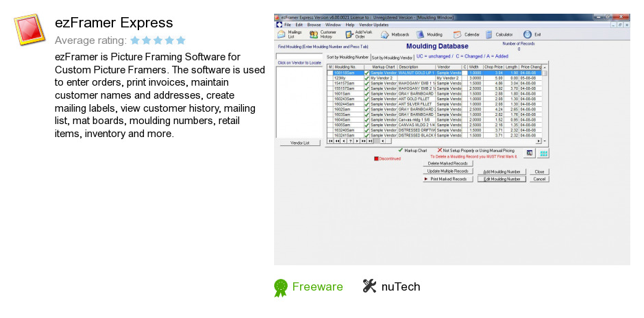Click the red ezFramer Express app icon
644x318 pixels.
[x=29, y=29]
